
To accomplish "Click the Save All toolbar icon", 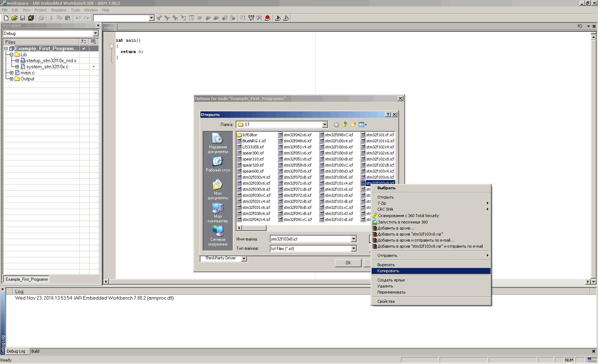I will coord(31,18).
